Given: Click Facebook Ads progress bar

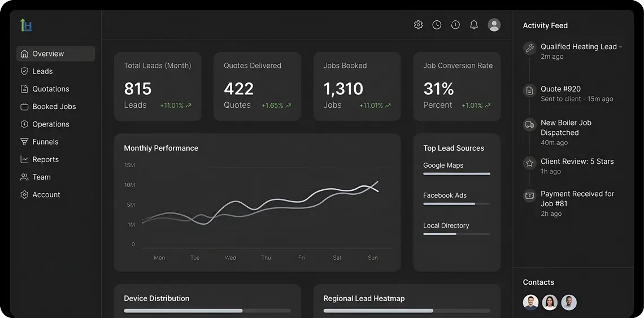Looking at the screenshot, I should tap(456, 204).
